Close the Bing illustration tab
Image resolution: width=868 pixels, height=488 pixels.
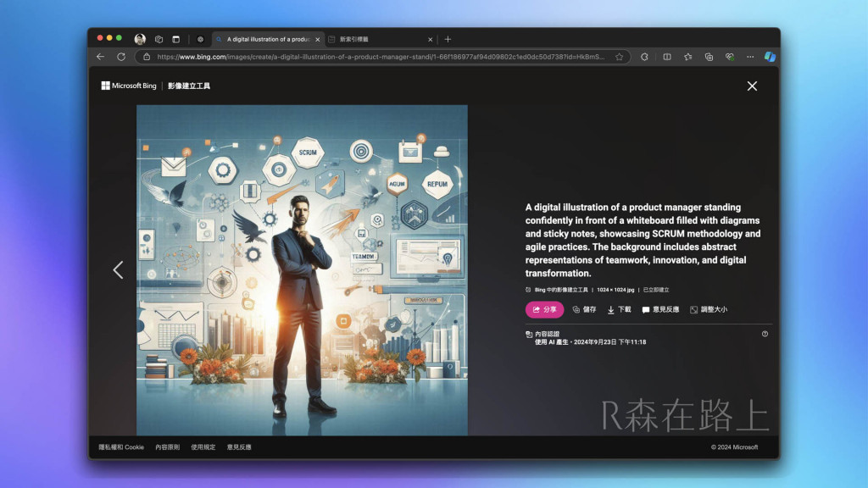318,39
